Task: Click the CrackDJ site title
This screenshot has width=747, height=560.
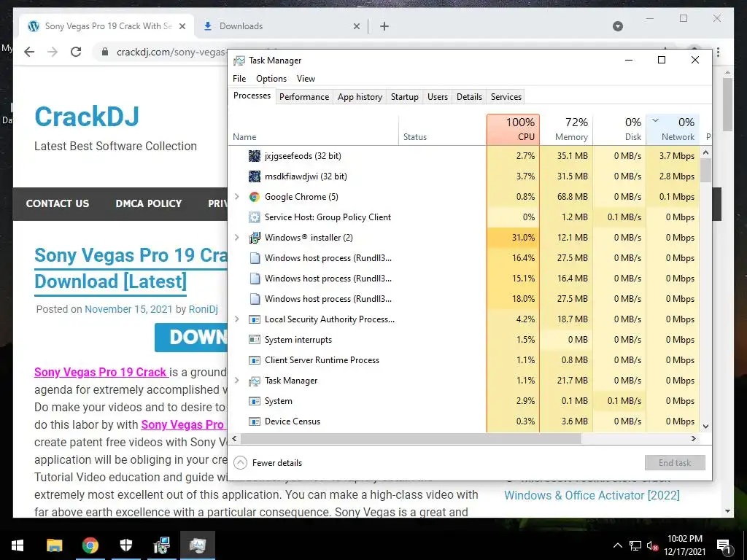Action: click(x=87, y=117)
